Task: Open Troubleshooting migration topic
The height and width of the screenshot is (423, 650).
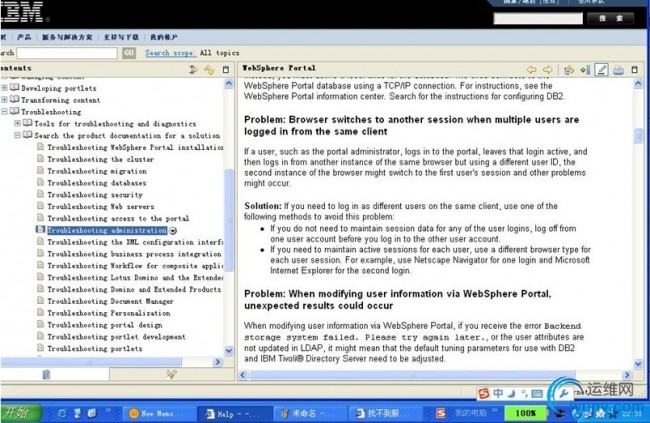Action: pos(97,171)
